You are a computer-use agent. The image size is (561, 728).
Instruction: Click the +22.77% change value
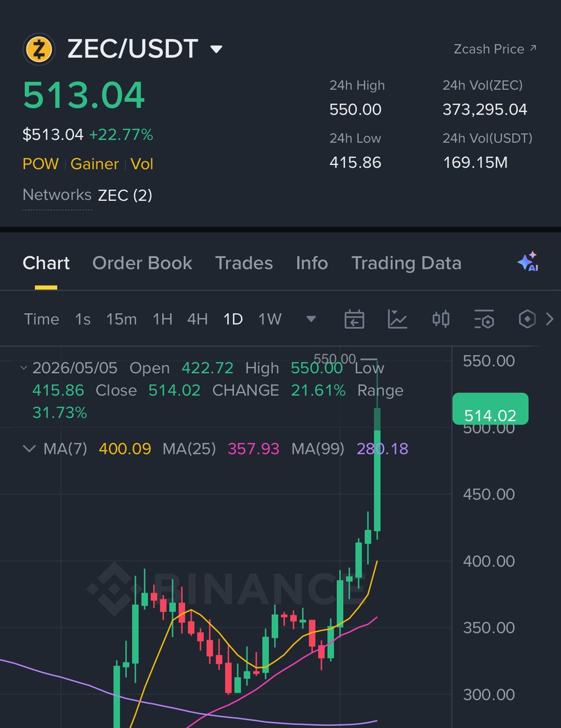(121, 135)
